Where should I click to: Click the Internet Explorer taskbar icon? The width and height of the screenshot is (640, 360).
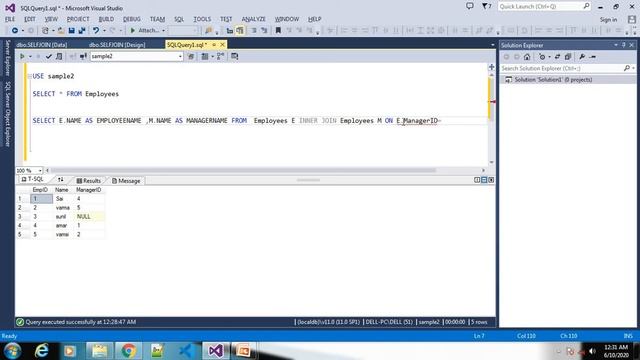(42, 351)
